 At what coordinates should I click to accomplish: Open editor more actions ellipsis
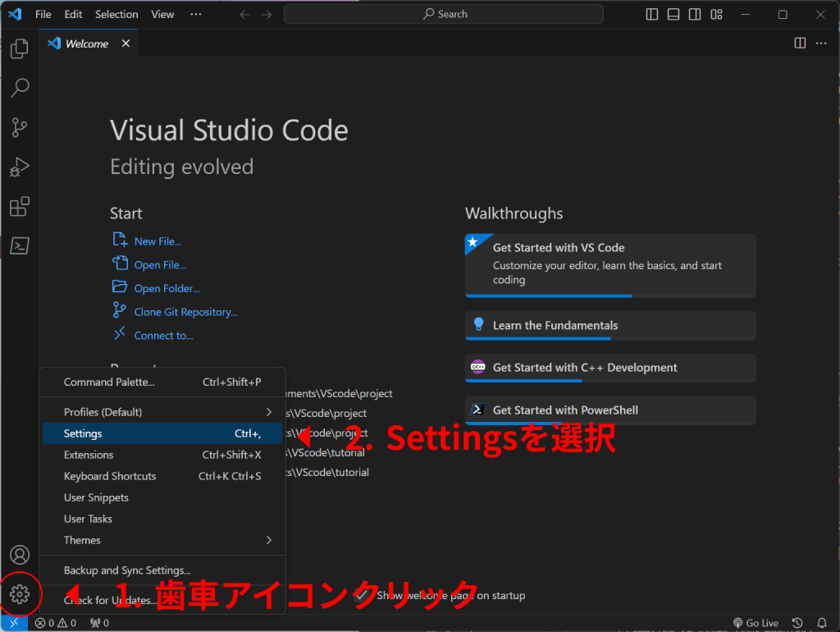[x=821, y=43]
